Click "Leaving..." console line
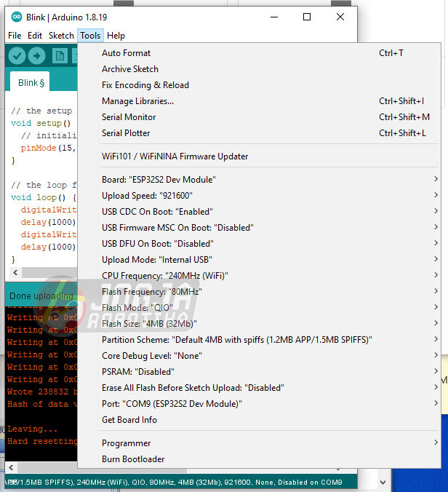 tap(32, 429)
